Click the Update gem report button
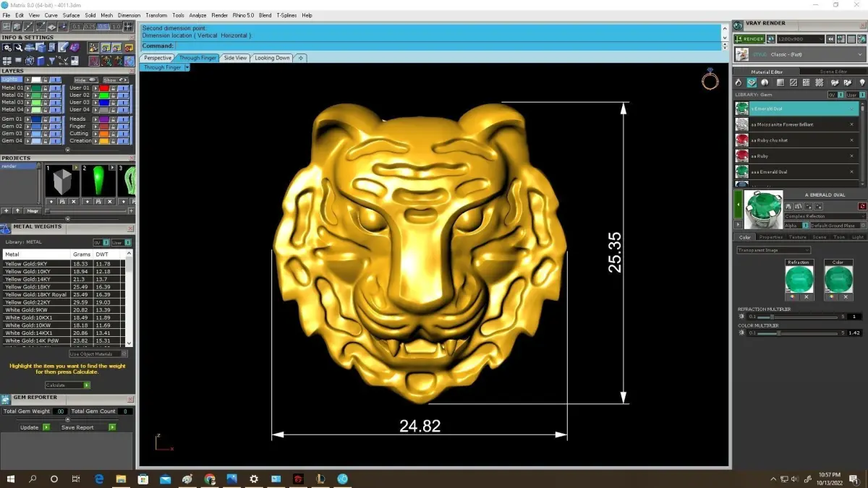The width and height of the screenshot is (868, 488). 34,427
